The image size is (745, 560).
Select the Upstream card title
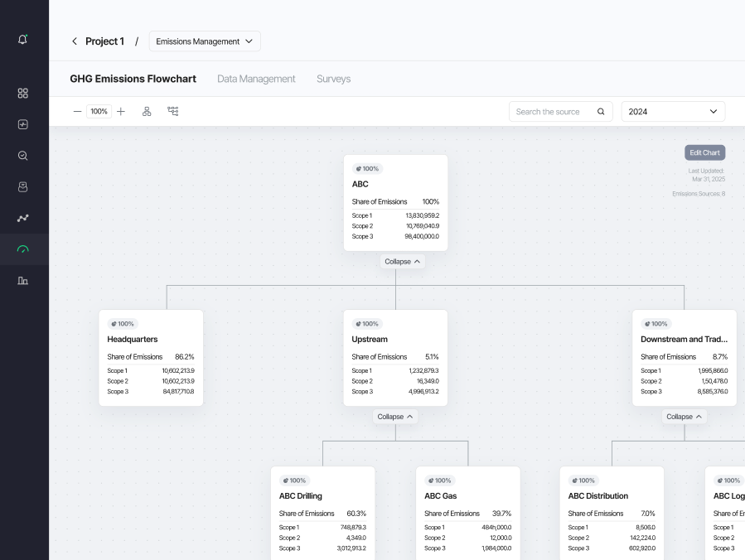[370, 339]
